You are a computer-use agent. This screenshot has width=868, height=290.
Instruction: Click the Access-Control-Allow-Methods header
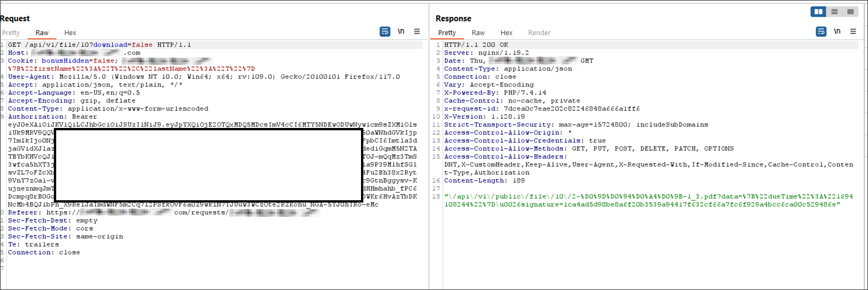(589, 149)
